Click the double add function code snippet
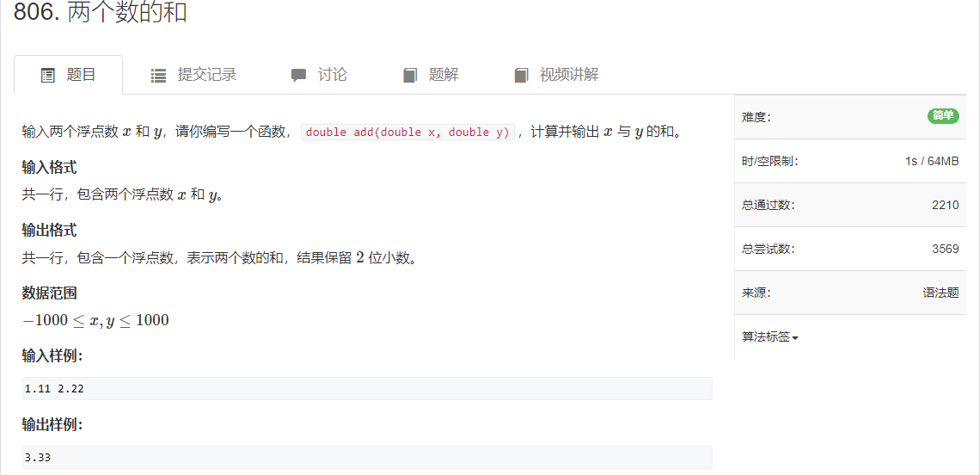 pos(407,132)
